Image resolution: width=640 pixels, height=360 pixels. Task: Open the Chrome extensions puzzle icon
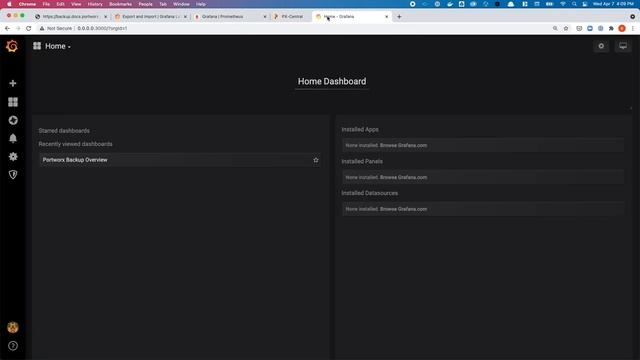point(611,28)
